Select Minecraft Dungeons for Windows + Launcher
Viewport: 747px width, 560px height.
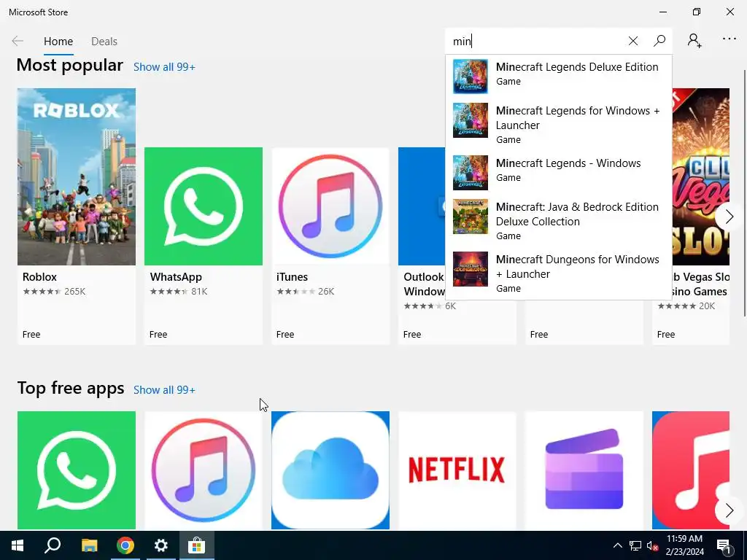(558, 273)
